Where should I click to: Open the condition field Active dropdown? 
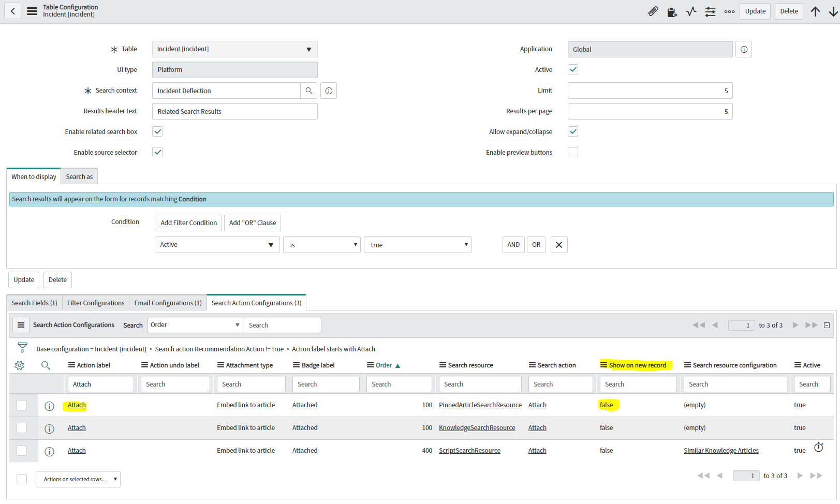click(218, 245)
